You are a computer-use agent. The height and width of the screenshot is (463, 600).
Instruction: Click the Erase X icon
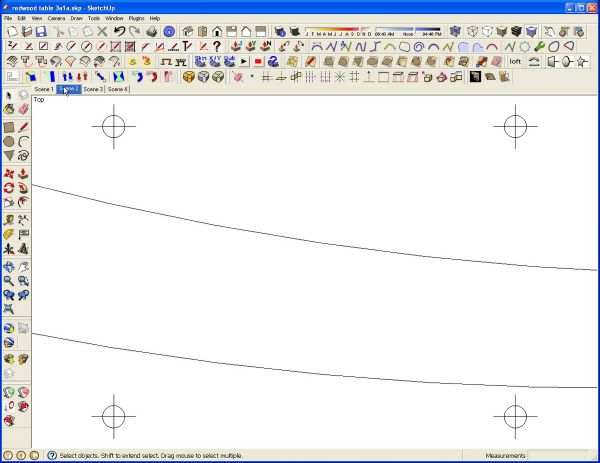[102, 31]
